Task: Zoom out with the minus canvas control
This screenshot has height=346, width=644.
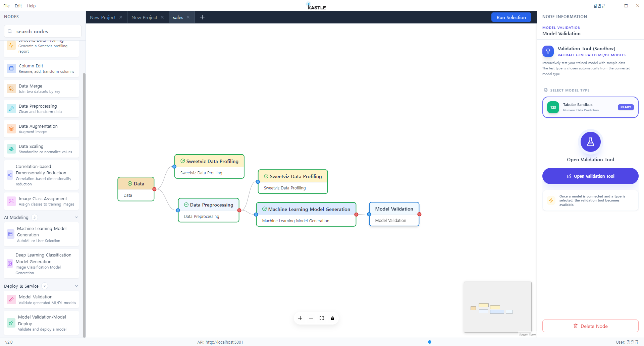Action: 311,318
